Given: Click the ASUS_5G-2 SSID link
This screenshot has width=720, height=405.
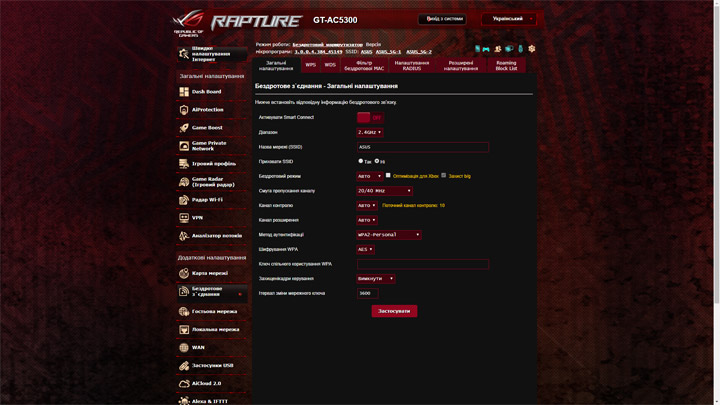Looking at the screenshot, I should 419,52.
